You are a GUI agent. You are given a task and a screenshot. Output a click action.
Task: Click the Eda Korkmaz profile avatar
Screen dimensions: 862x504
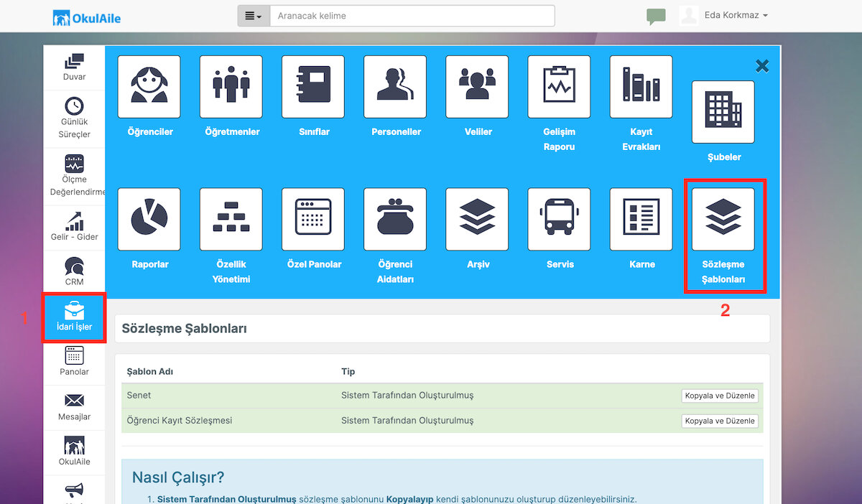[689, 15]
